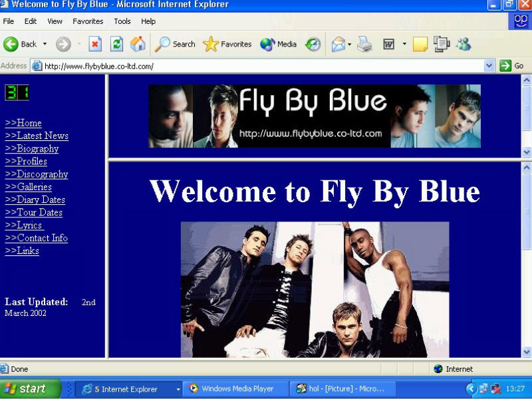Click the tray icon with red X
Screen dimensions: 532x399
click(496, 389)
